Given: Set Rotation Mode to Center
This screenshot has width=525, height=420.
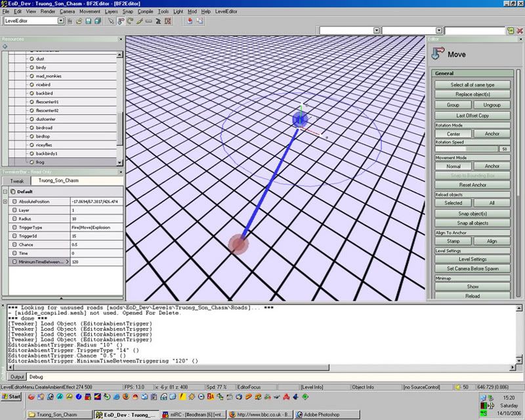Looking at the screenshot, I should coord(453,134).
